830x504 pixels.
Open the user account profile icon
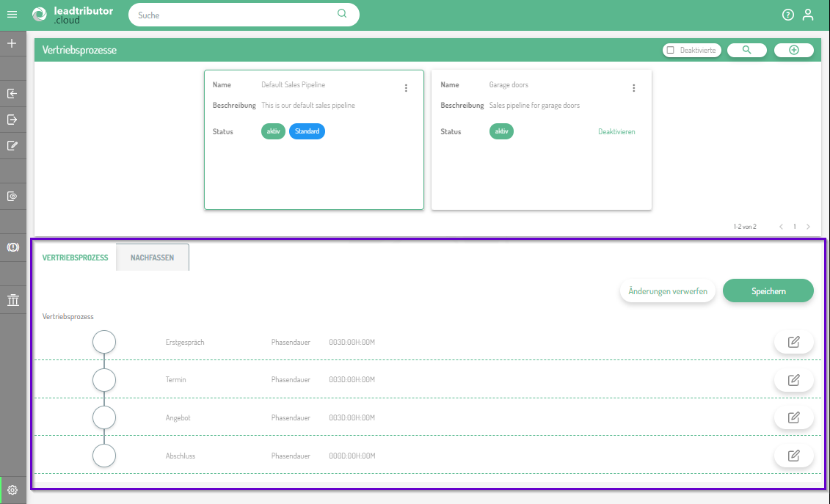808,15
